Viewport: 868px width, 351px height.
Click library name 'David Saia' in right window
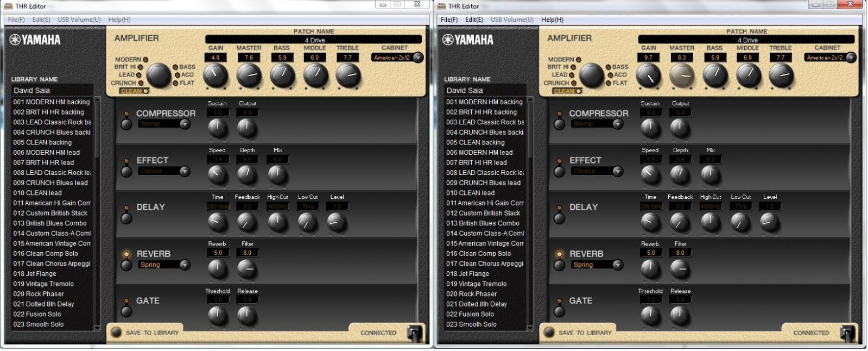(485, 90)
